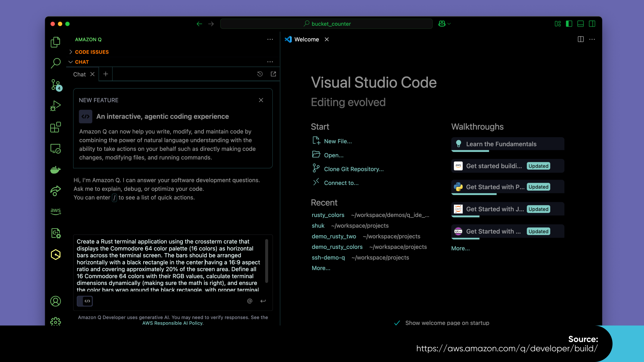Open recent project shuk
This screenshot has height=362, width=644.
click(x=318, y=226)
